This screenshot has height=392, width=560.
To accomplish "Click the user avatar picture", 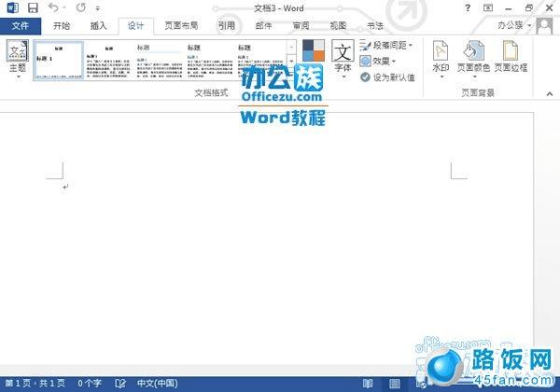I will pos(544,26).
